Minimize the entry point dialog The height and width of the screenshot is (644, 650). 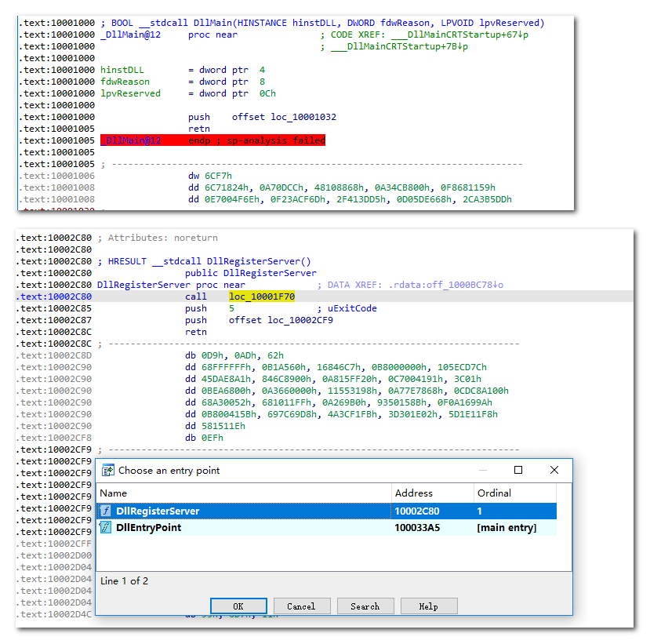483,470
